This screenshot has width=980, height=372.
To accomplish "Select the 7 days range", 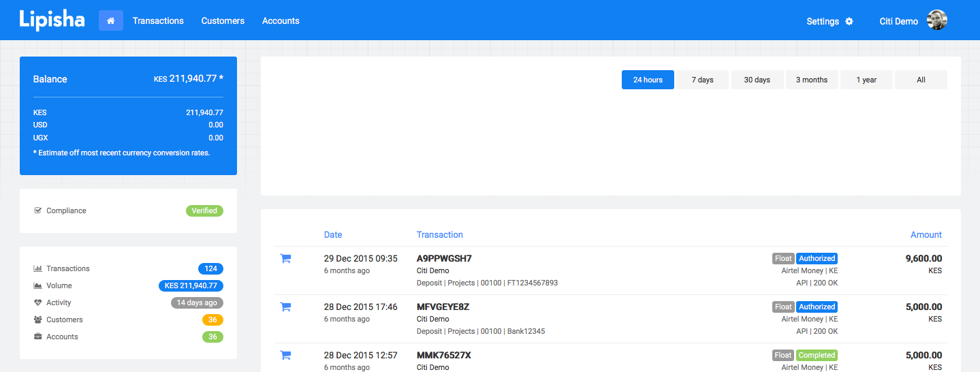I will (703, 80).
